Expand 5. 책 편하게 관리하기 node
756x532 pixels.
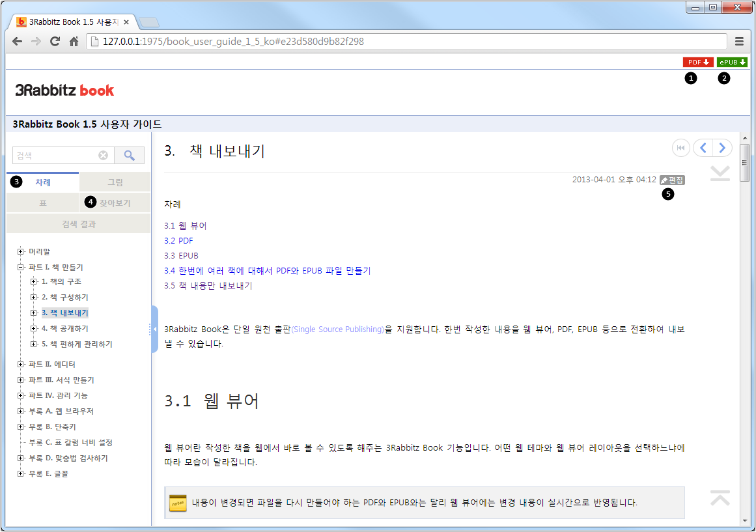(33, 344)
